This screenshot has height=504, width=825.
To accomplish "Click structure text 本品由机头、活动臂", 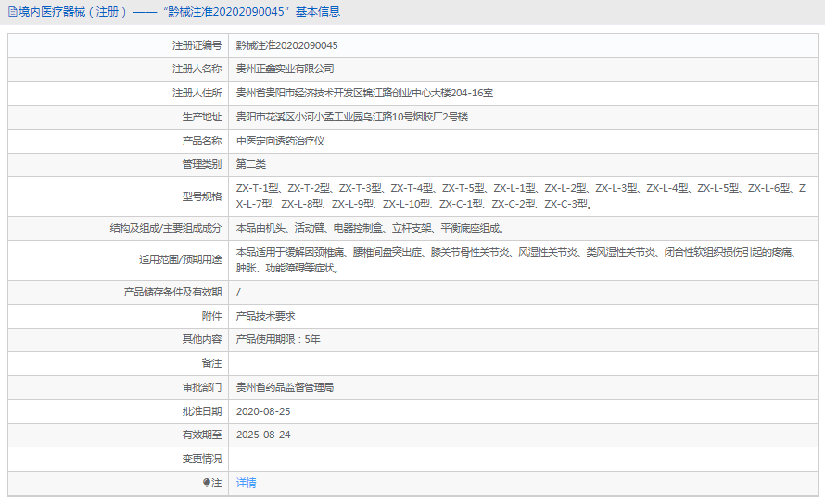I will (x=371, y=228).
